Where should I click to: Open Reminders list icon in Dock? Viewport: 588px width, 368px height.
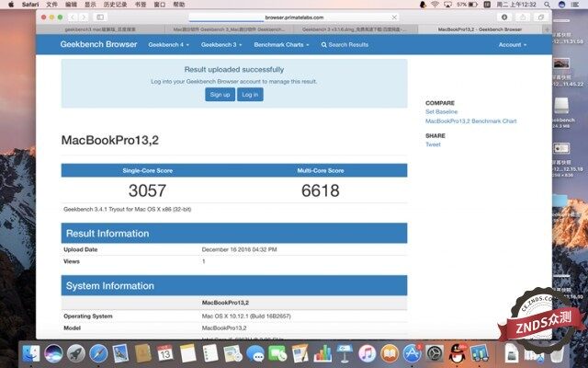(210, 353)
